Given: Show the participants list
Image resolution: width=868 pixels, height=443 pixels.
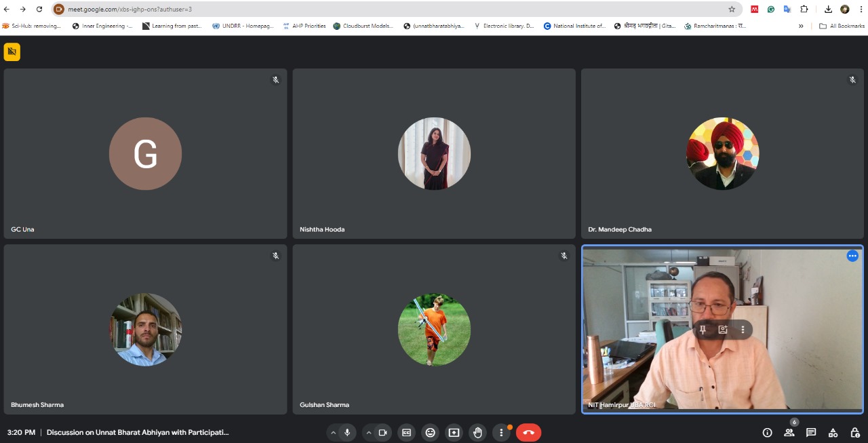Looking at the screenshot, I should [x=789, y=433].
